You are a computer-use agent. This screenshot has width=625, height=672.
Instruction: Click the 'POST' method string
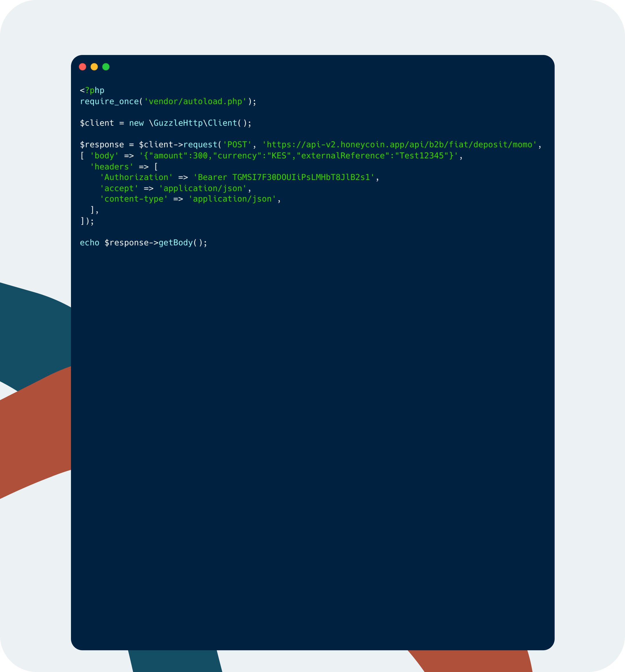coord(237,145)
